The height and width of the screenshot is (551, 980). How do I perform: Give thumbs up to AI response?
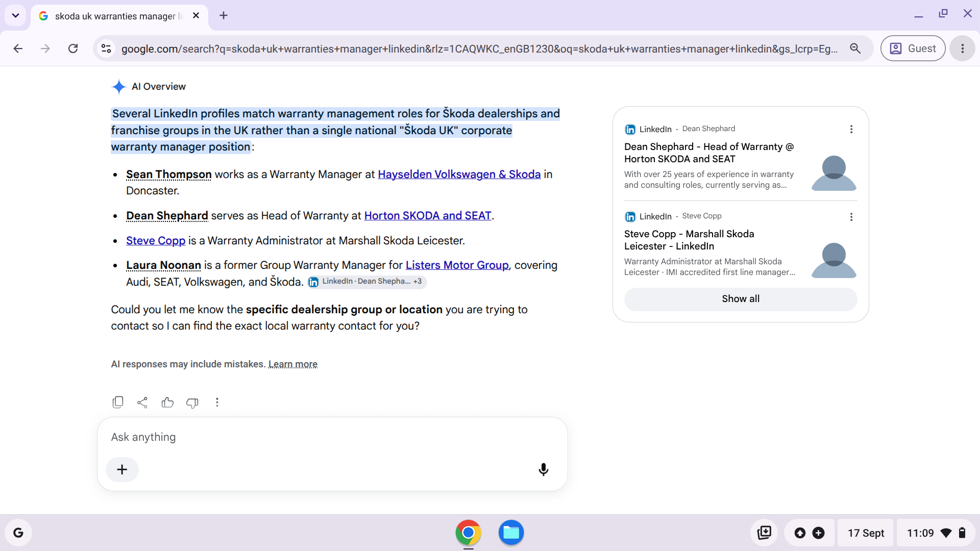coord(167,403)
